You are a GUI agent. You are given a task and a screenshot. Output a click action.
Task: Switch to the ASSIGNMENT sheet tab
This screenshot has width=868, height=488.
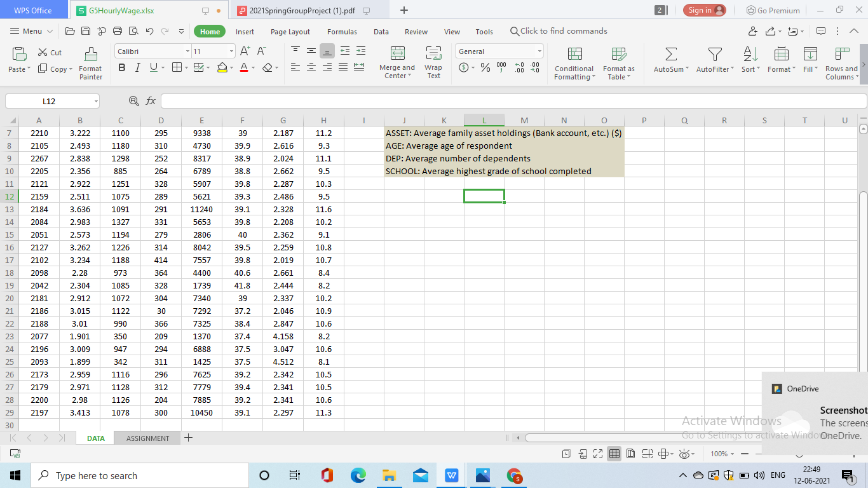coord(147,438)
